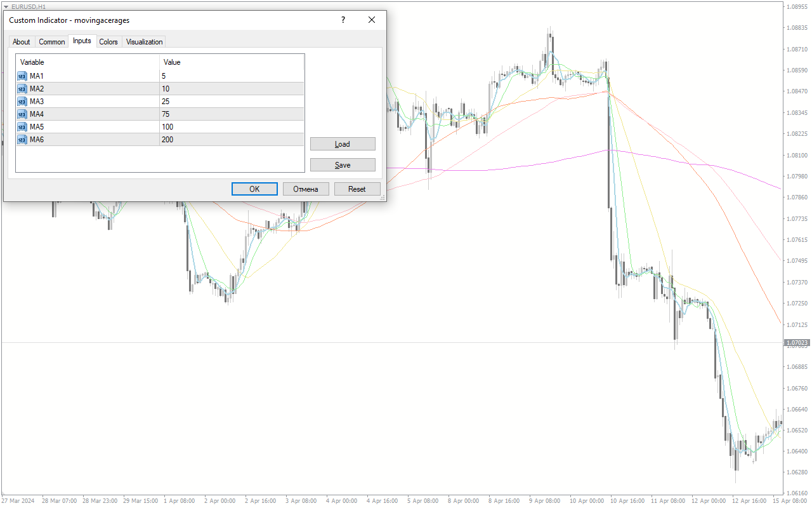This screenshot has height=508, width=812.
Task: Switch to the Common tab
Action: pyautogui.click(x=52, y=42)
